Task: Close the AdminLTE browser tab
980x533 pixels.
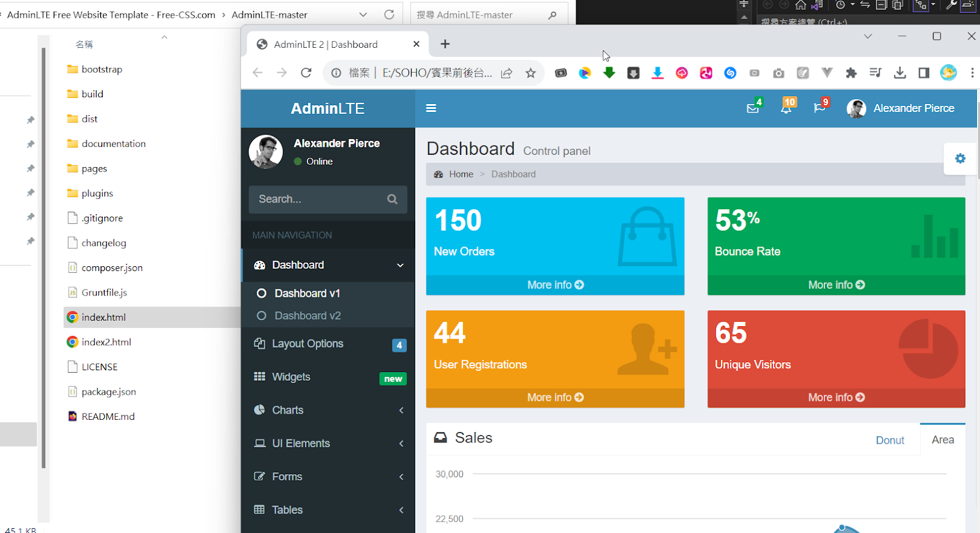Action: (417, 44)
